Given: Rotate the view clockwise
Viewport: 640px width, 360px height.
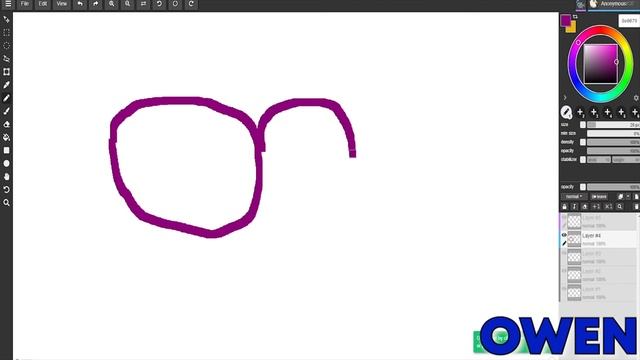Looking at the screenshot, I should [191, 4].
